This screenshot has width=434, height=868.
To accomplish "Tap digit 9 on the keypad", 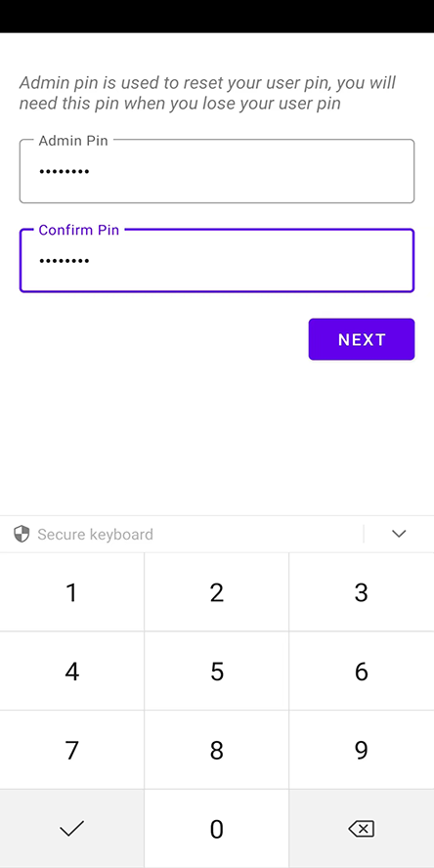I will (x=362, y=751).
